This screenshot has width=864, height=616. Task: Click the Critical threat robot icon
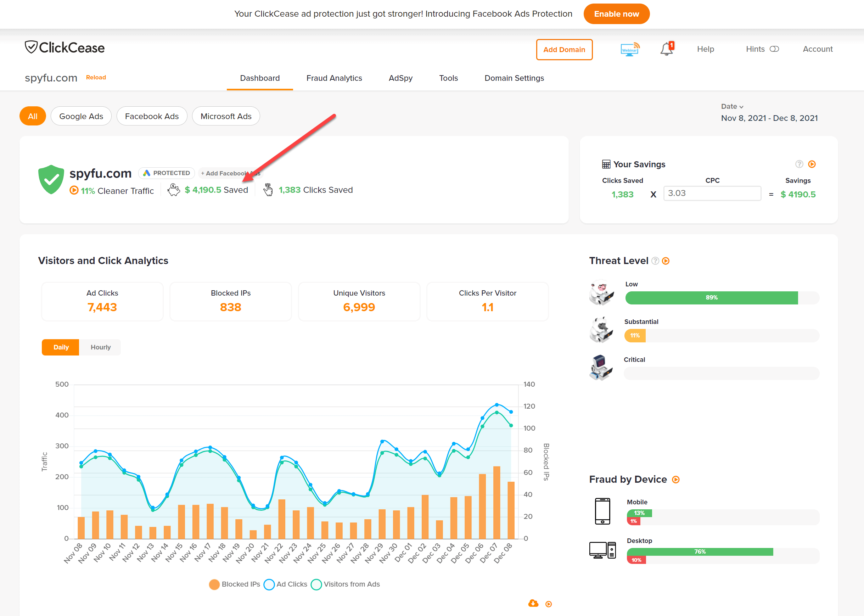[601, 368]
